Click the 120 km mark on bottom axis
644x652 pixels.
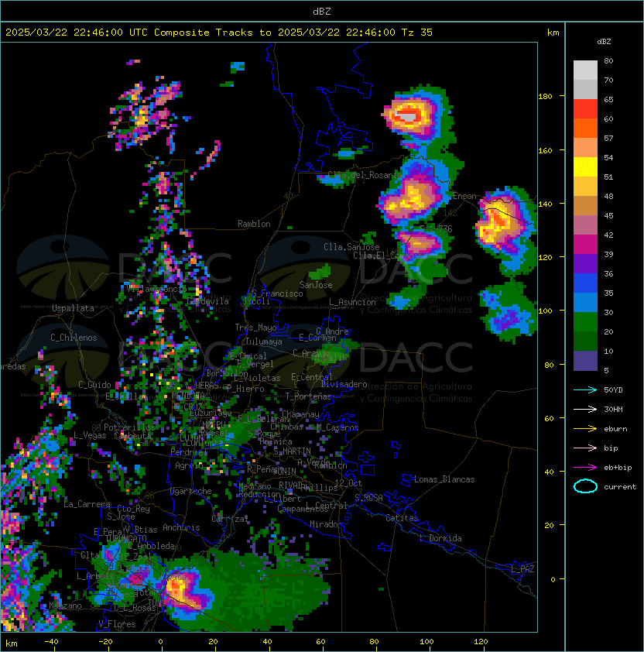click(x=481, y=642)
